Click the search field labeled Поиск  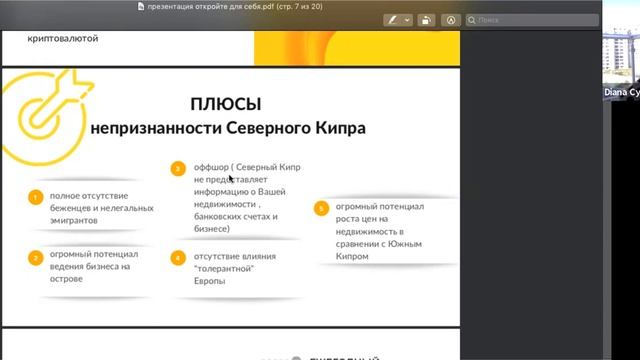[x=532, y=20]
